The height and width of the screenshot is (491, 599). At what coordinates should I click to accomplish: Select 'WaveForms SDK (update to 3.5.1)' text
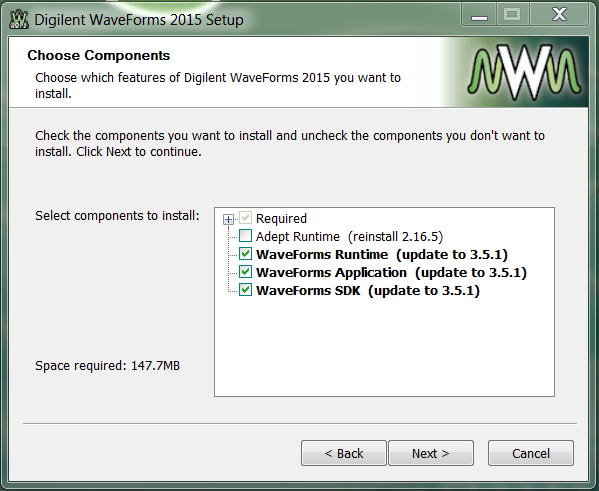click(x=367, y=290)
